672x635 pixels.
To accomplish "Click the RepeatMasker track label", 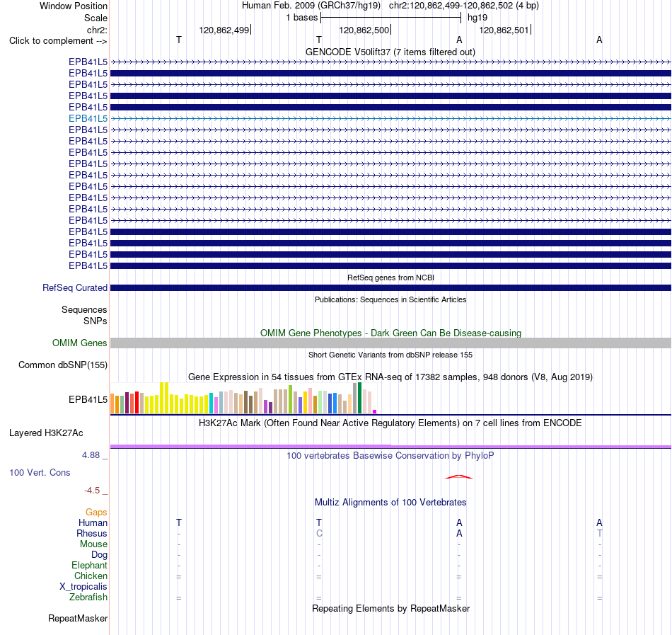I will point(78,618).
